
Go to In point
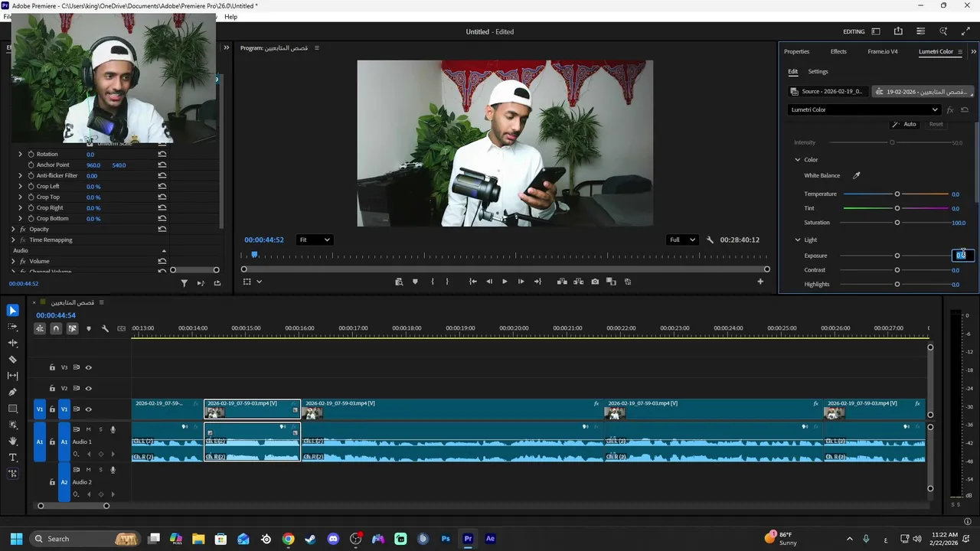coord(473,282)
